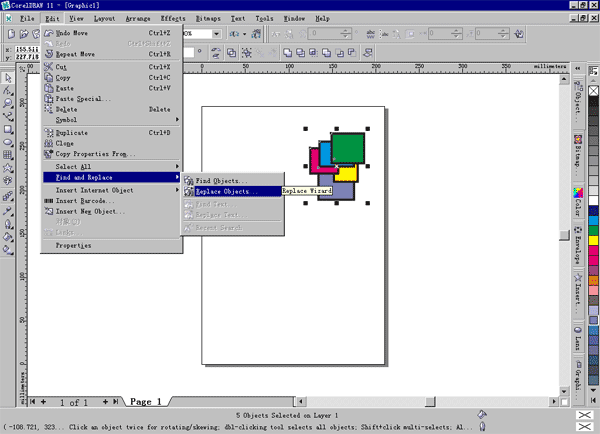
Task: Select the Freehand tool in toolbox
Action: tap(8, 116)
